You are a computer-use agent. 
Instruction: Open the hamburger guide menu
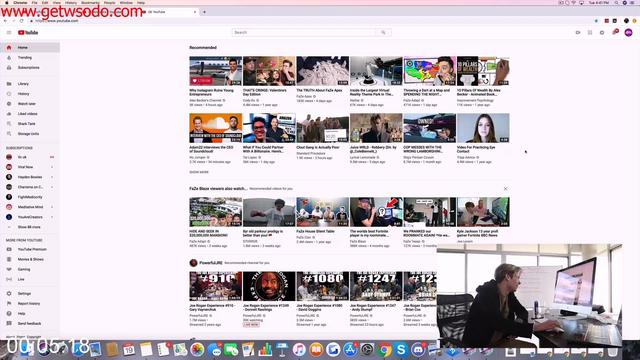pos(9,32)
